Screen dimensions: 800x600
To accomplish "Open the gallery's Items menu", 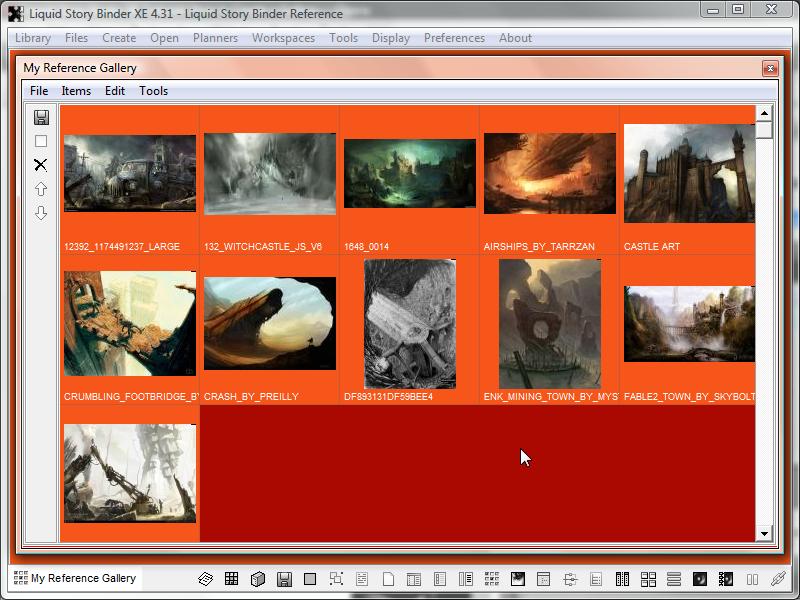I will point(76,91).
